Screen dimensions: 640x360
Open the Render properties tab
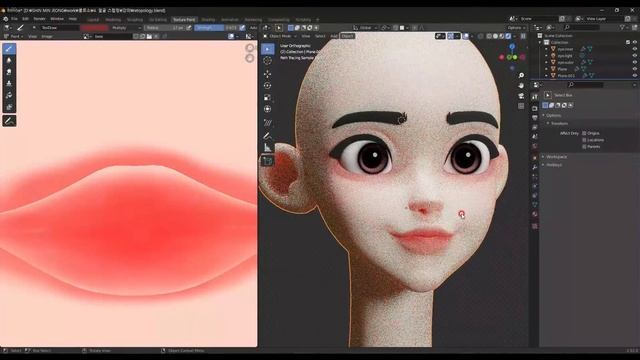[535, 108]
